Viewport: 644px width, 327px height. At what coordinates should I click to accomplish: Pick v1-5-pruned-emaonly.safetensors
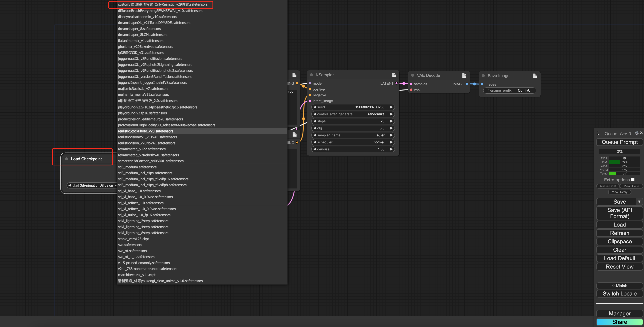202,263
